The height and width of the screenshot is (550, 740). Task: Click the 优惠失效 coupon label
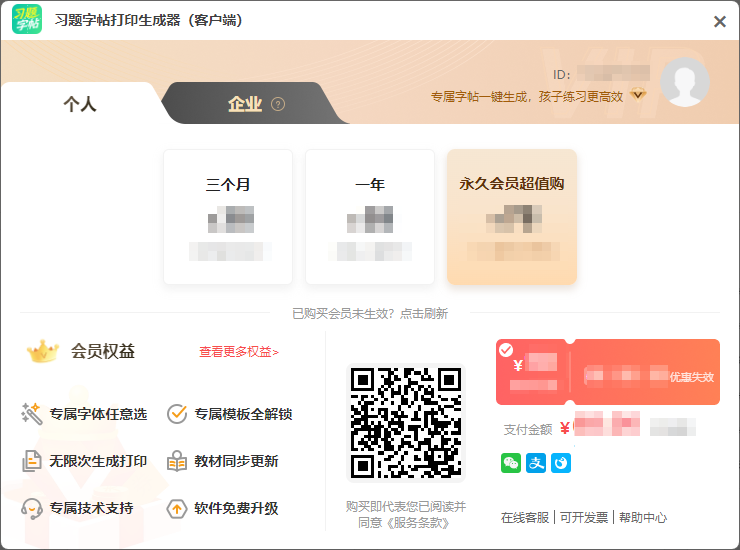(x=691, y=377)
